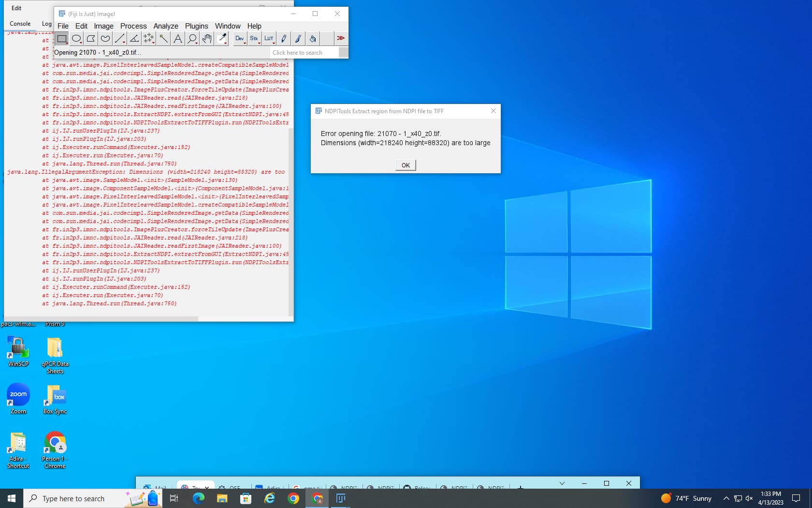Select the Magnifying glass zoom tool

[x=192, y=39]
